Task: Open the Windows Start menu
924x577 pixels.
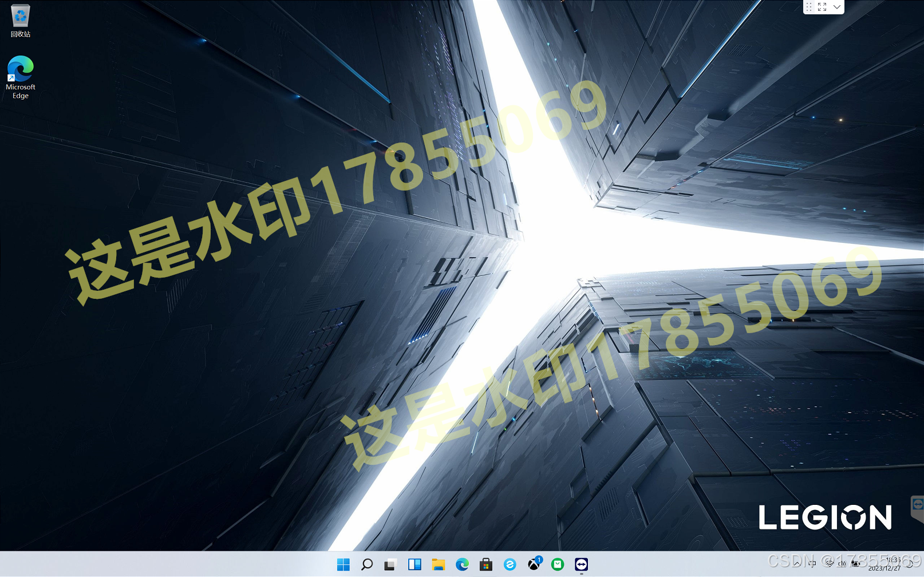Action: pyautogui.click(x=343, y=564)
